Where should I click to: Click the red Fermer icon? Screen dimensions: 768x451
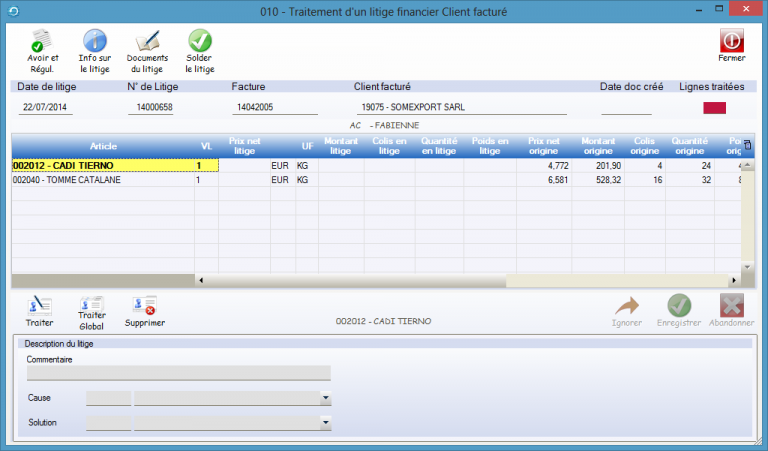(732, 40)
